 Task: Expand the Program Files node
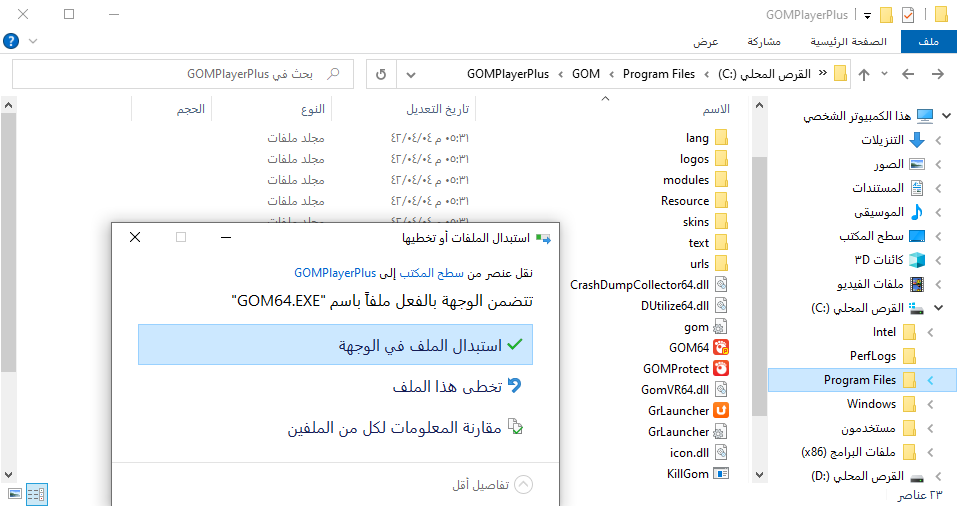[930, 380]
